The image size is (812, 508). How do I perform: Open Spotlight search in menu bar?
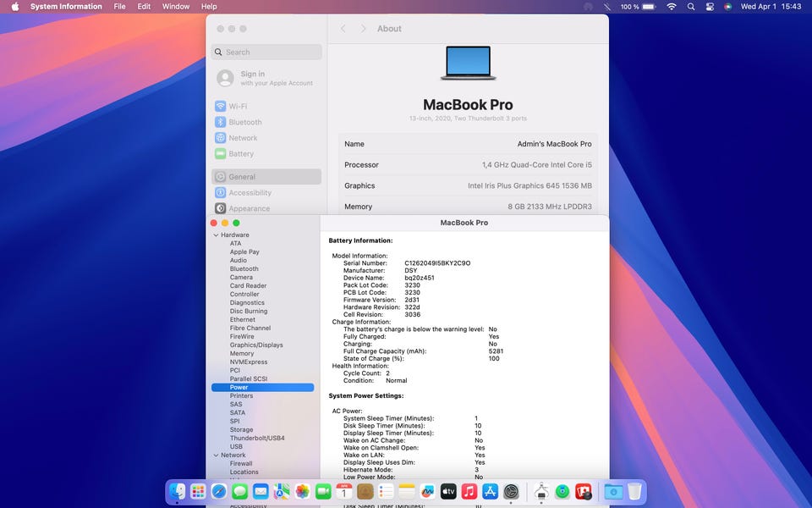(x=691, y=6)
